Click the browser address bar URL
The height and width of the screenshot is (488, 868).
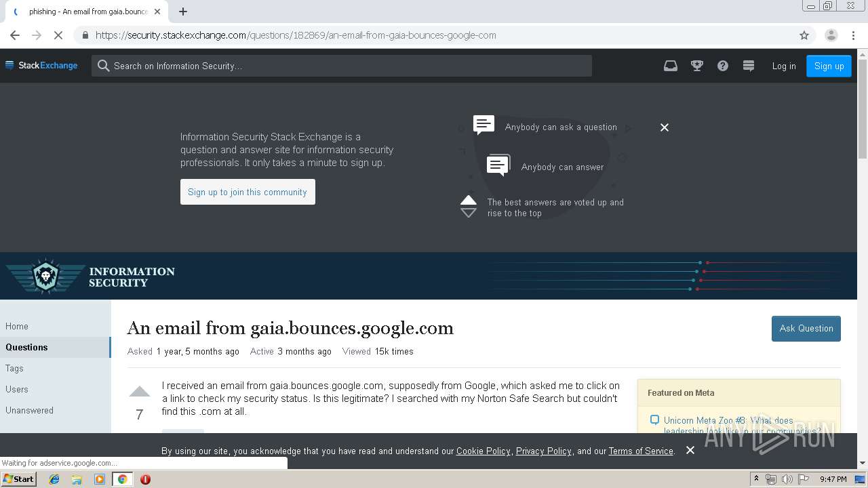tap(296, 35)
